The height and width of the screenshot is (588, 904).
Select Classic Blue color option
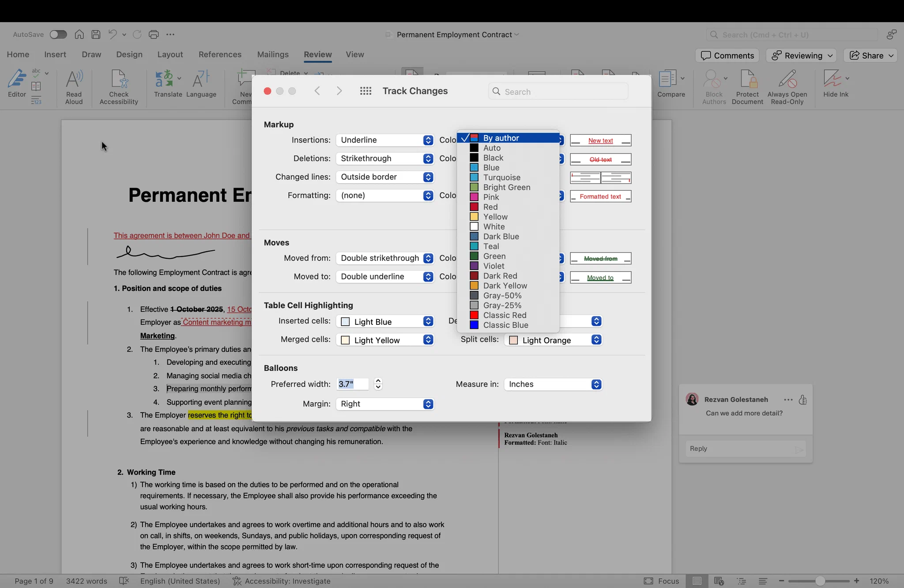click(508, 325)
